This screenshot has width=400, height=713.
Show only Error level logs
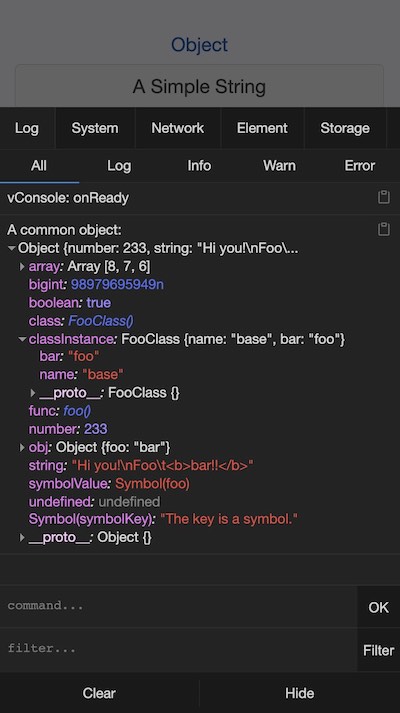pos(360,166)
